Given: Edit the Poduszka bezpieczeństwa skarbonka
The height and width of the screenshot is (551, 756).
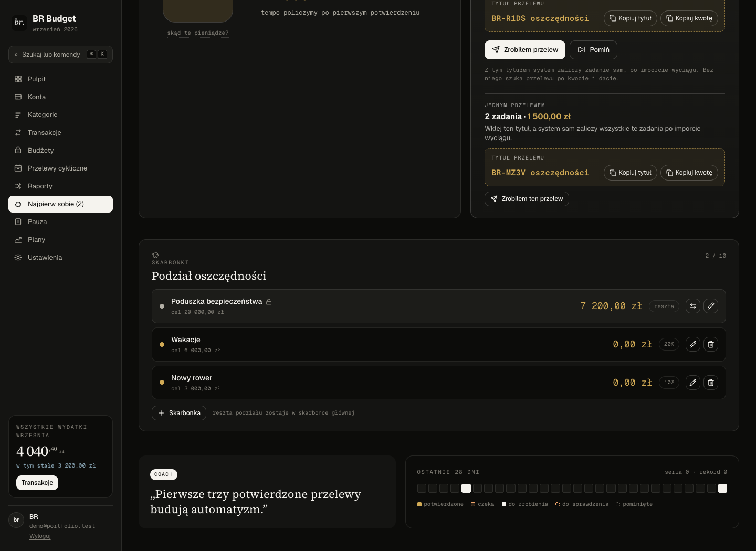Looking at the screenshot, I should 711,306.
